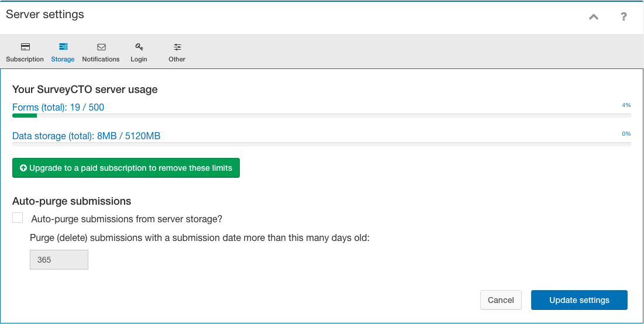
Task: Click the up-arrow icon on the Upgrade button
Action: tap(23, 168)
